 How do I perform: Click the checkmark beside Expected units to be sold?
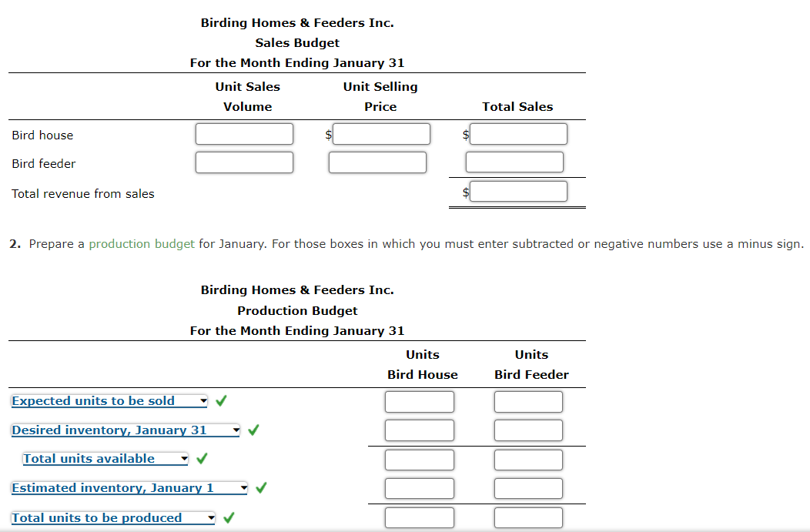tap(222, 400)
